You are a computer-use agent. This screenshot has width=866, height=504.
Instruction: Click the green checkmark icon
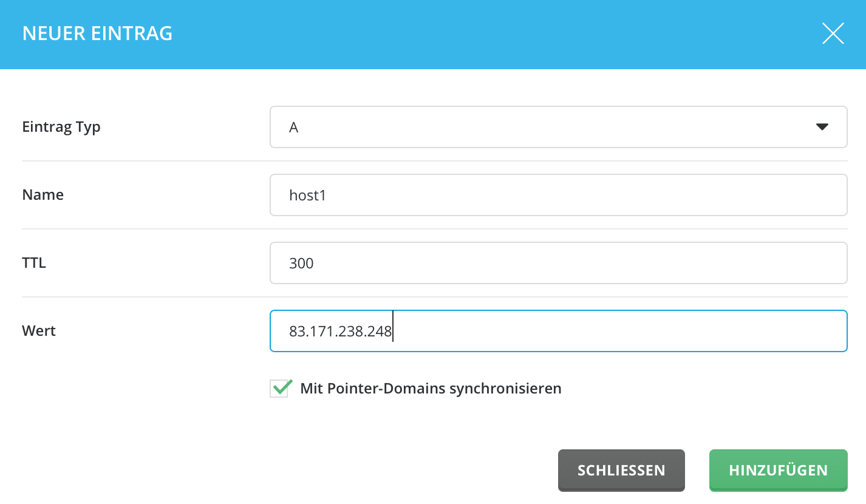tap(282, 387)
